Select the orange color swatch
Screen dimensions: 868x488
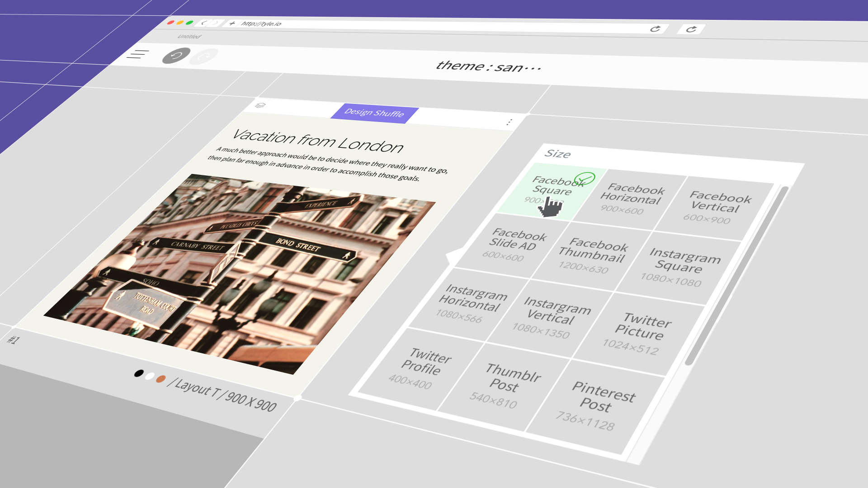pos(160,379)
